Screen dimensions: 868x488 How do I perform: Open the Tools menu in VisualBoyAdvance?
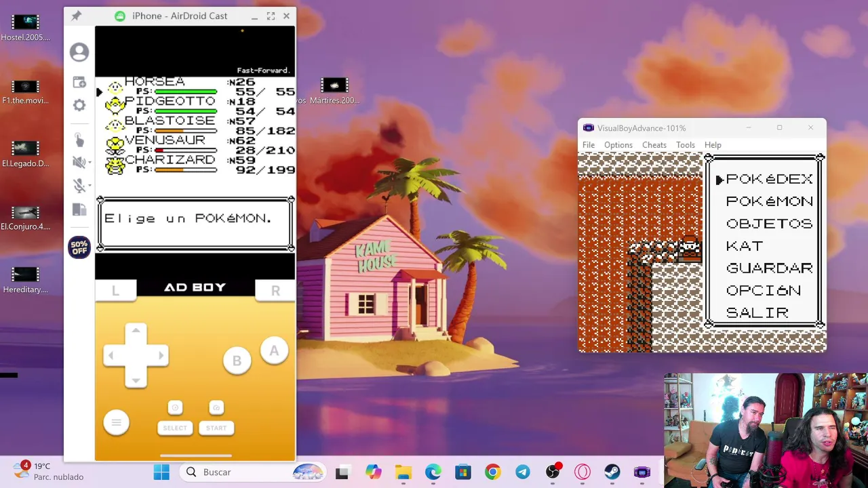[x=686, y=145]
